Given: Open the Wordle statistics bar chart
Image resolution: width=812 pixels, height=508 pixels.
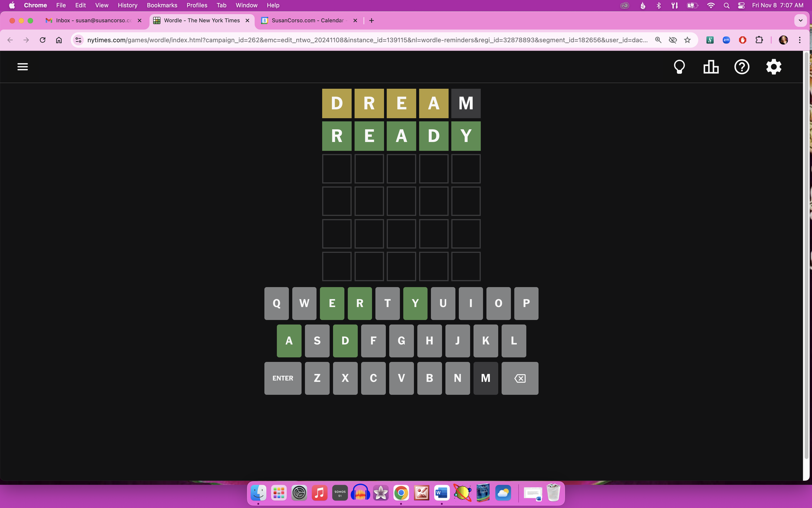Looking at the screenshot, I should pos(711,67).
